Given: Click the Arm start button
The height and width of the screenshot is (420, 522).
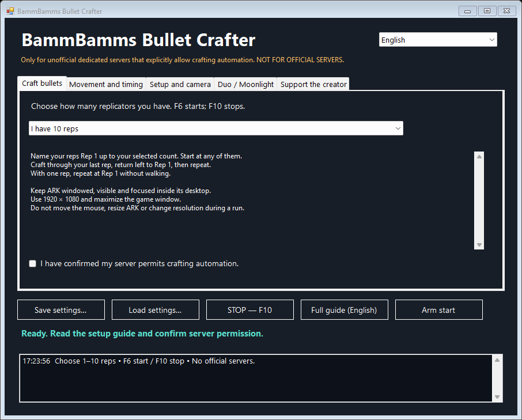Looking at the screenshot, I should click(439, 310).
